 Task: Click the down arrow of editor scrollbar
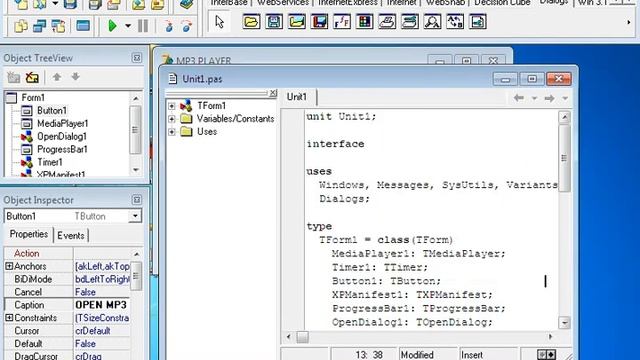[x=564, y=322]
